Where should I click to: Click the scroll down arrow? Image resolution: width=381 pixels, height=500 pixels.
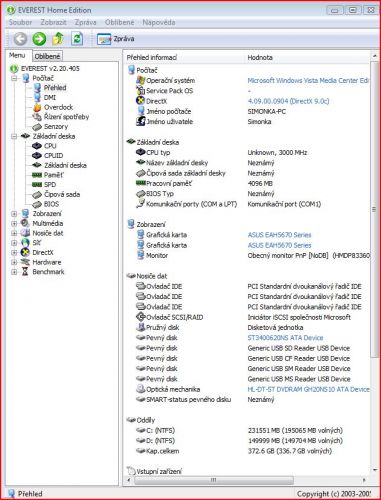pyautogui.click(x=374, y=470)
